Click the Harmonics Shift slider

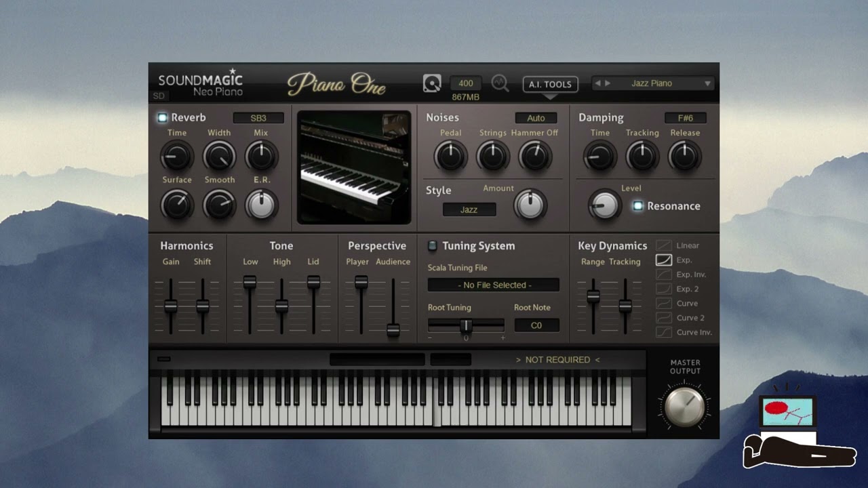203,306
